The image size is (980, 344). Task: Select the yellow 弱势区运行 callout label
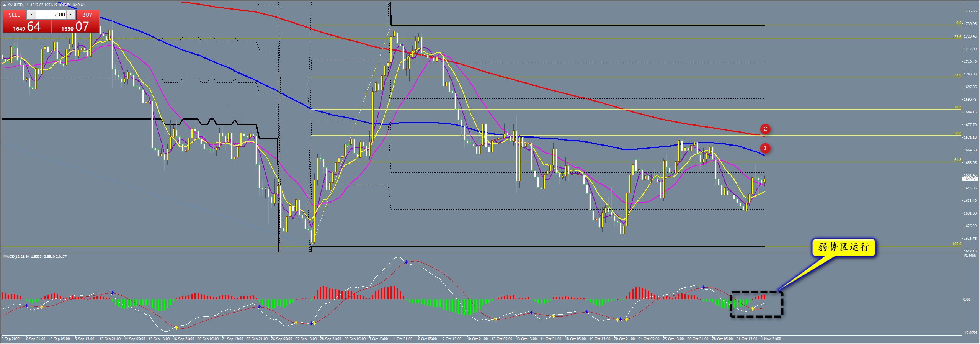coord(843,247)
